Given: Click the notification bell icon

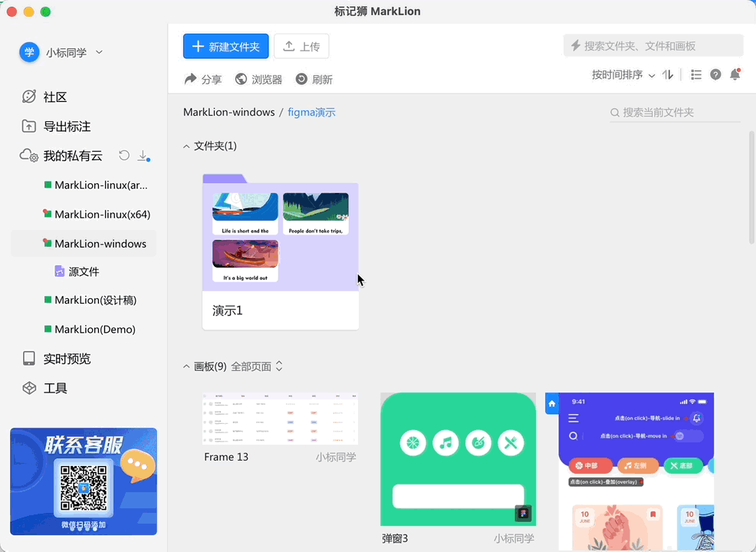Looking at the screenshot, I should pyautogui.click(x=735, y=75).
